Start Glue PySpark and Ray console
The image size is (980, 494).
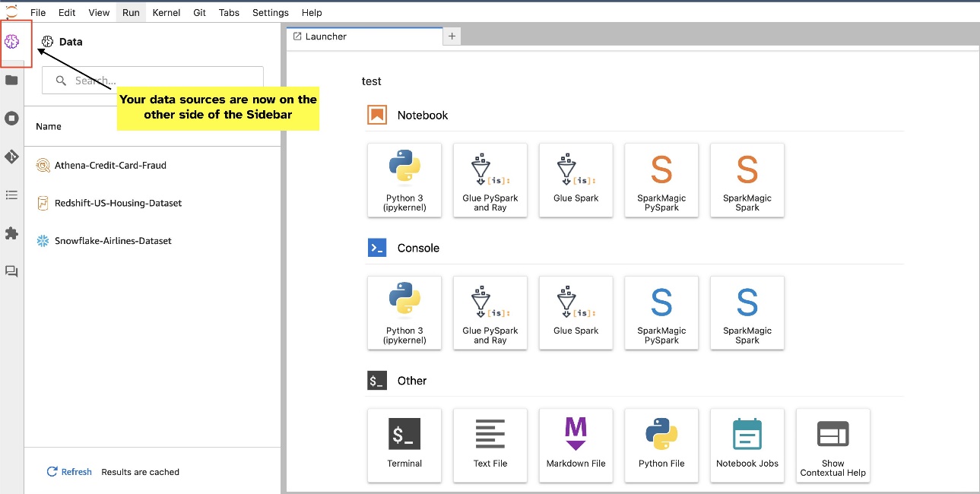tap(490, 313)
